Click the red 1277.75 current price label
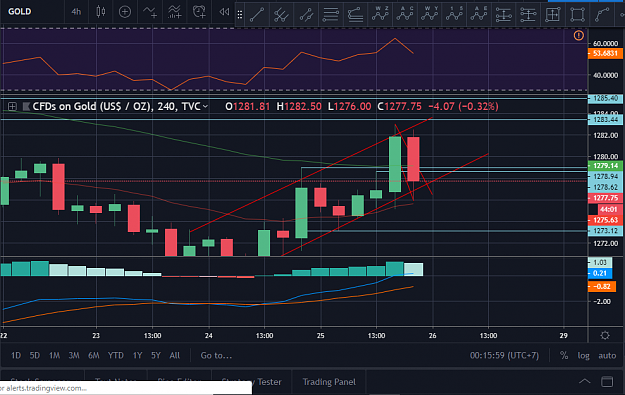Image resolution: width=625 pixels, height=395 pixels. coord(605,198)
